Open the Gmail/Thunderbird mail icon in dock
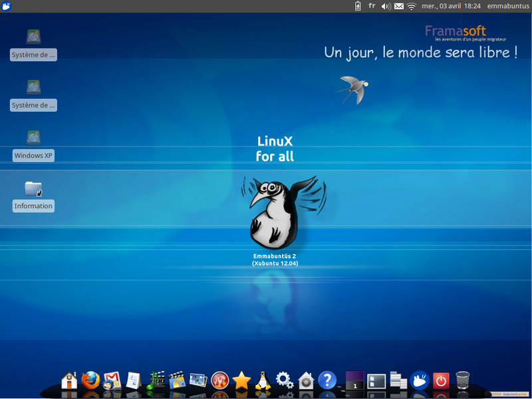The width and height of the screenshot is (532, 399). [x=112, y=380]
